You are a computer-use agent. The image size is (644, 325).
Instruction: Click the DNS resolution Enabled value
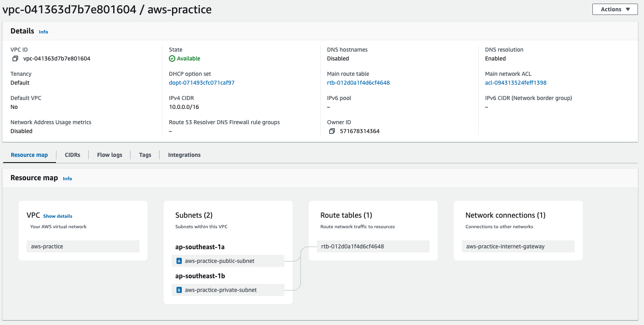point(495,58)
